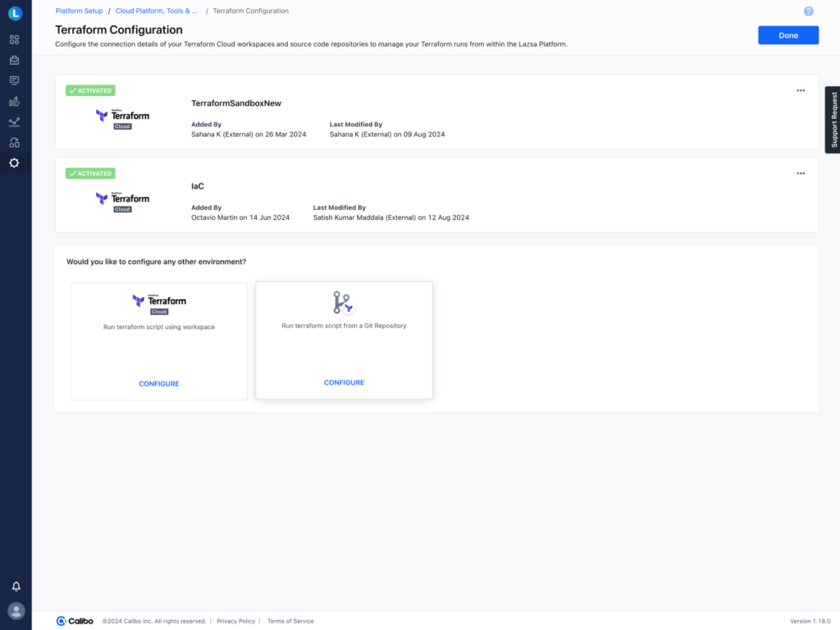Click the monitor icon in the sidebar
840x630 pixels.
click(15, 80)
